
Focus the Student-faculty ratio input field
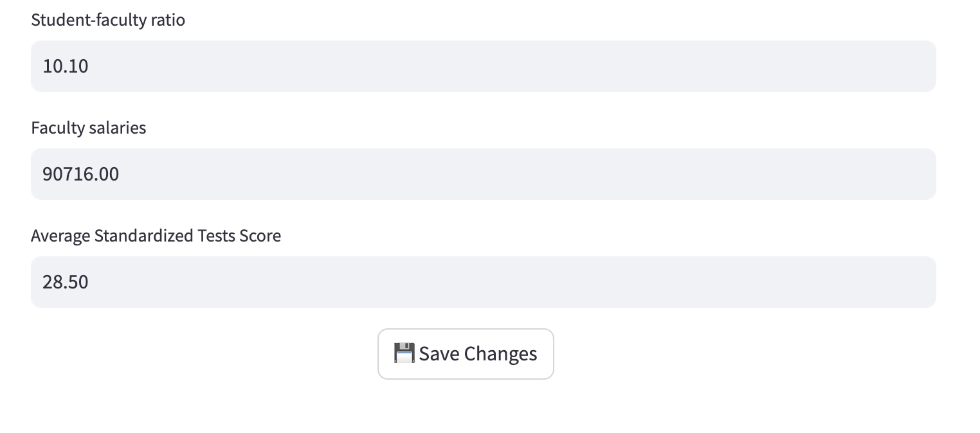(484, 66)
